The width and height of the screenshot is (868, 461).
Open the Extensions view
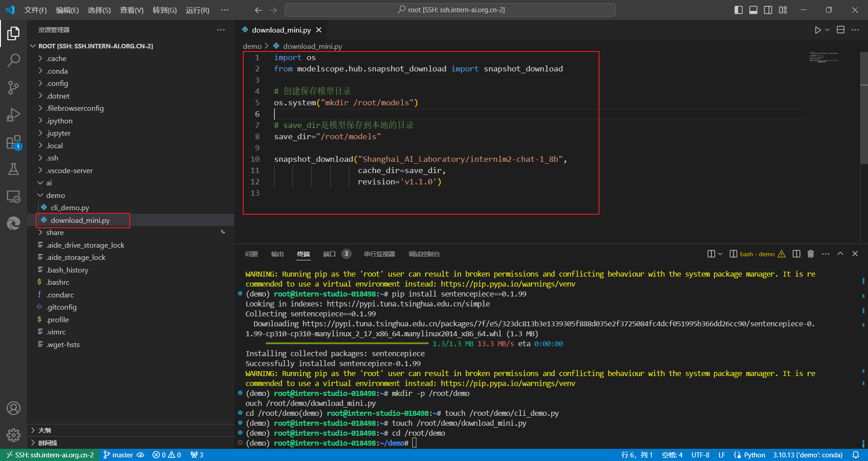coord(14,142)
